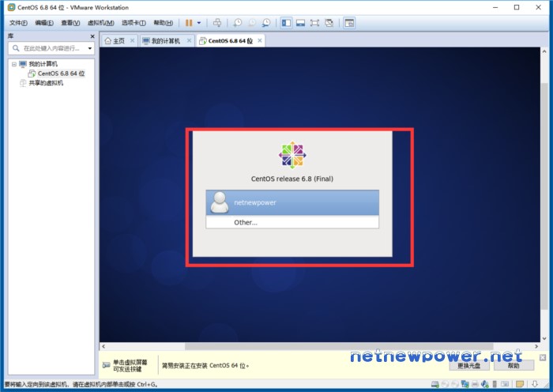Click the VM view scroll down arrow
The image size is (553, 392).
tap(544, 338)
